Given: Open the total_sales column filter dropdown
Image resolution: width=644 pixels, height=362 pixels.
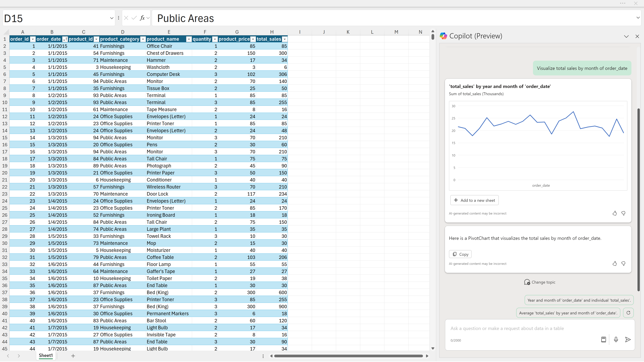Looking at the screenshot, I should 284,39.
